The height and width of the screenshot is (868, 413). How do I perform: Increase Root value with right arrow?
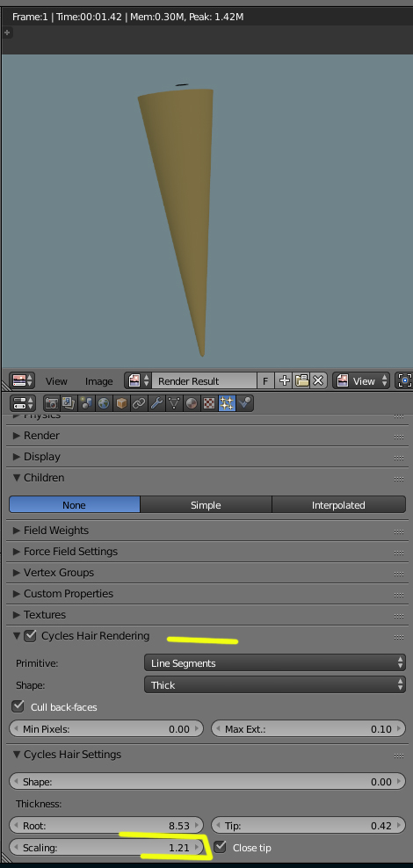coord(197,825)
